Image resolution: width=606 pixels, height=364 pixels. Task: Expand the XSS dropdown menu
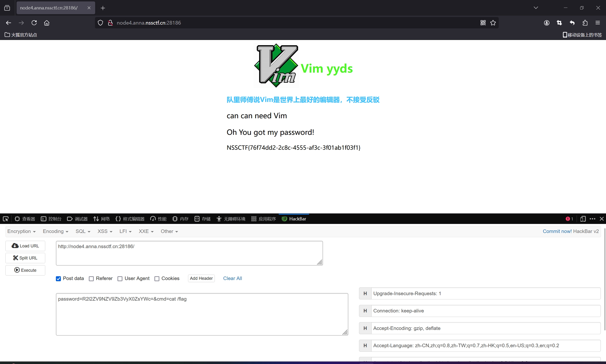(105, 231)
